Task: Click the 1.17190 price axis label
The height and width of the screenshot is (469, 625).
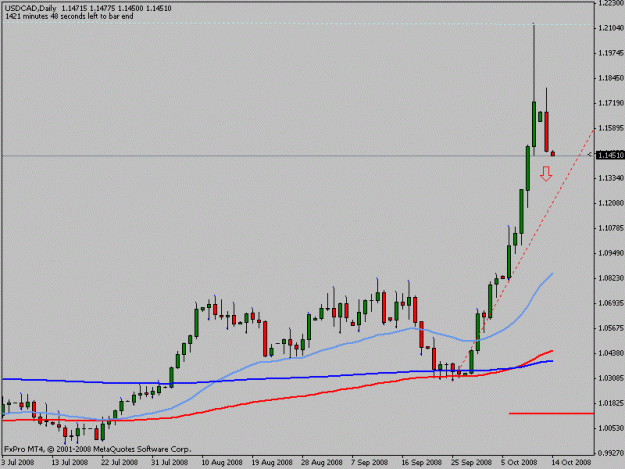Action: point(611,103)
